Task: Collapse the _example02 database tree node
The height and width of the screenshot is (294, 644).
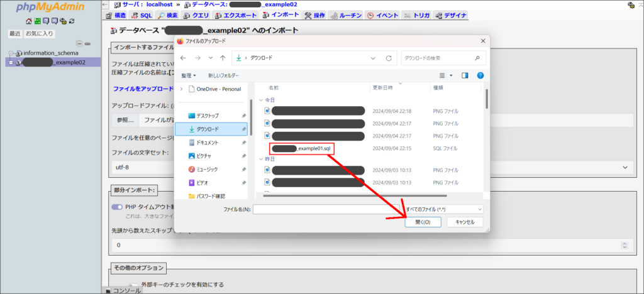Action: (x=11, y=62)
